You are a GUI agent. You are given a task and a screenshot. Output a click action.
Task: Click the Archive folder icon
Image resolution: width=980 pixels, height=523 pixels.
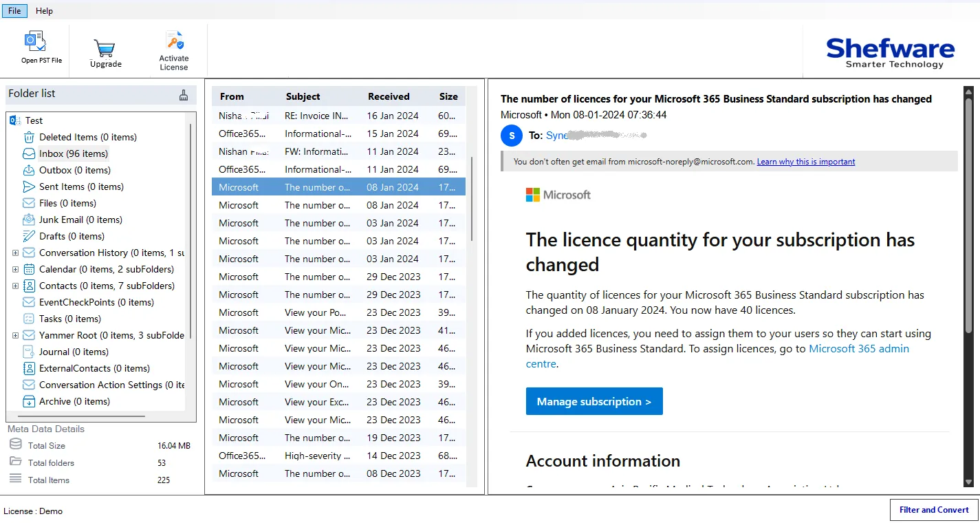coord(29,401)
